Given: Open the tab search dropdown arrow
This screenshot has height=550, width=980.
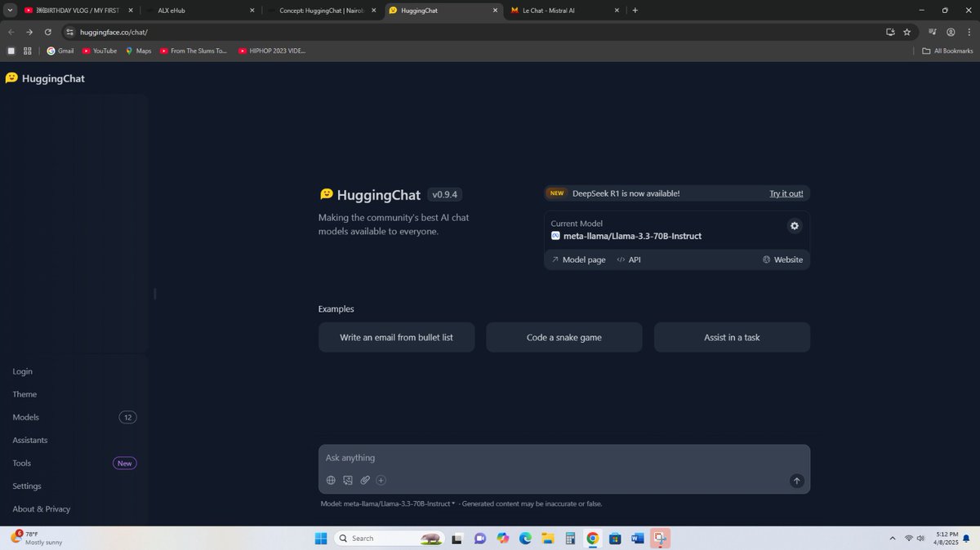Looking at the screenshot, I should (x=10, y=11).
